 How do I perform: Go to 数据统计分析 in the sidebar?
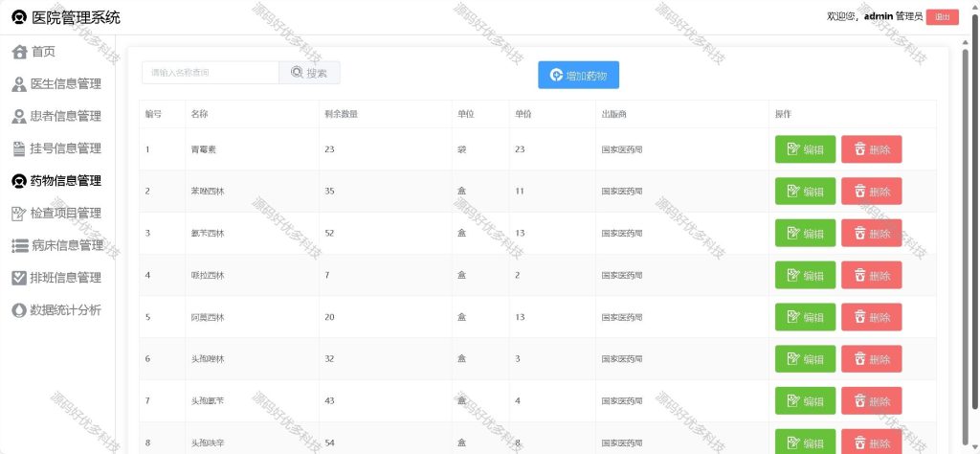point(56,310)
